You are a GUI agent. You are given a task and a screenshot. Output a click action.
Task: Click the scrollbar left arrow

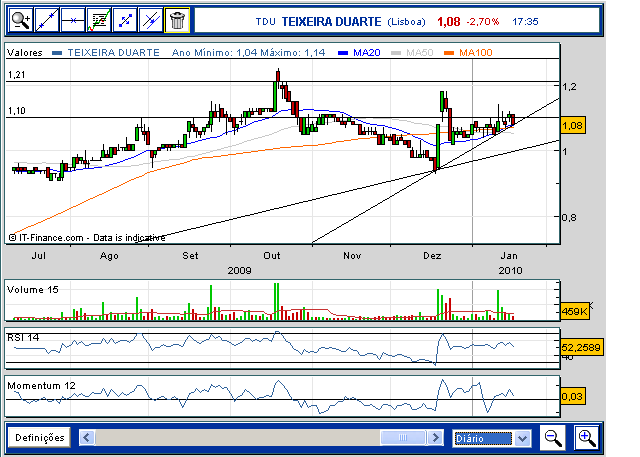coord(87,438)
